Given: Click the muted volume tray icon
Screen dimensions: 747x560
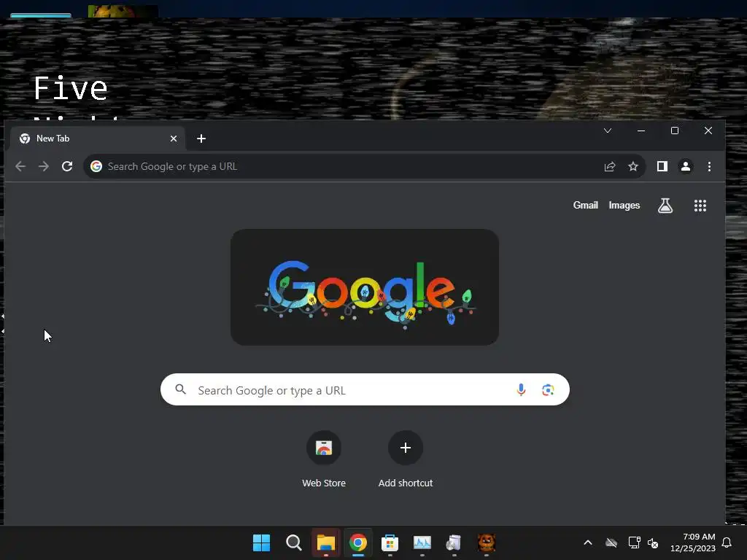Looking at the screenshot, I should [653, 542].
